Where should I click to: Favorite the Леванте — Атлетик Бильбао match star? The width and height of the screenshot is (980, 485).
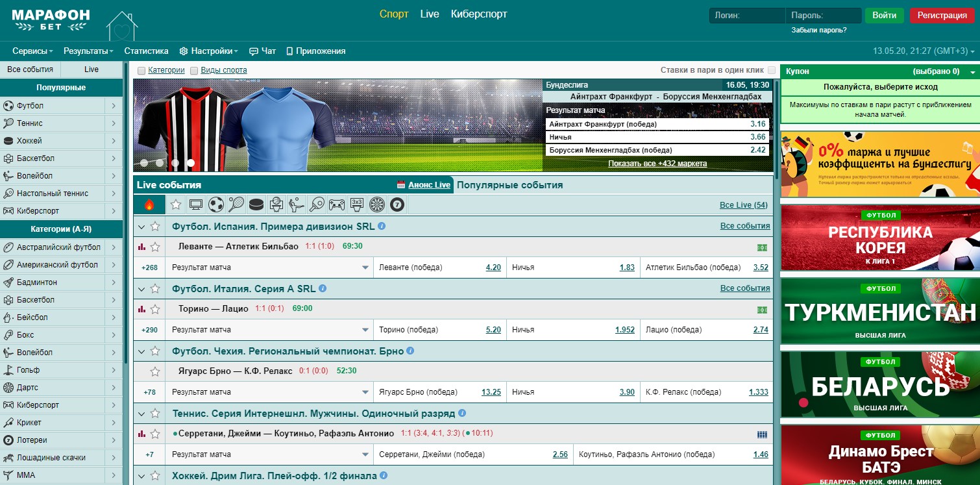click(155, 247)
